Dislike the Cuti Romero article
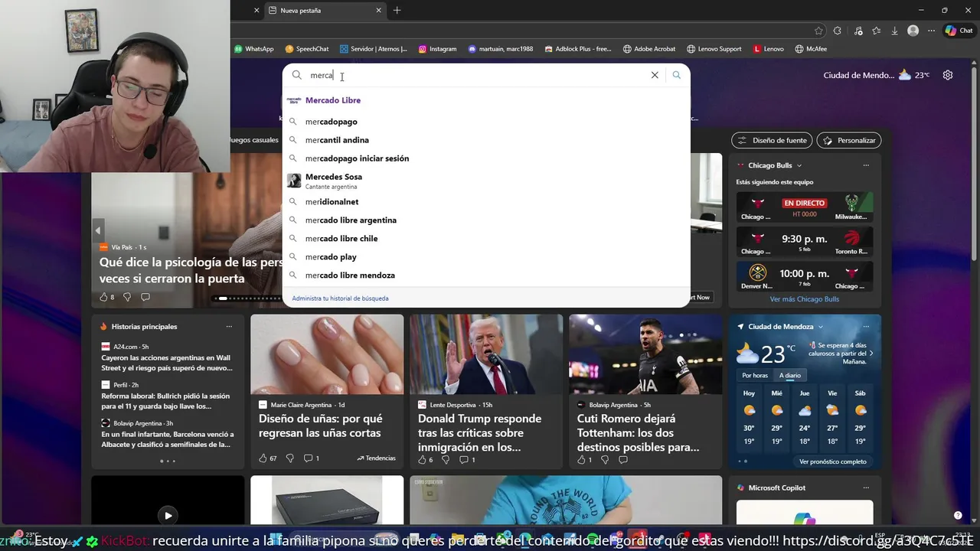980x551 pixels. point(605,459)
